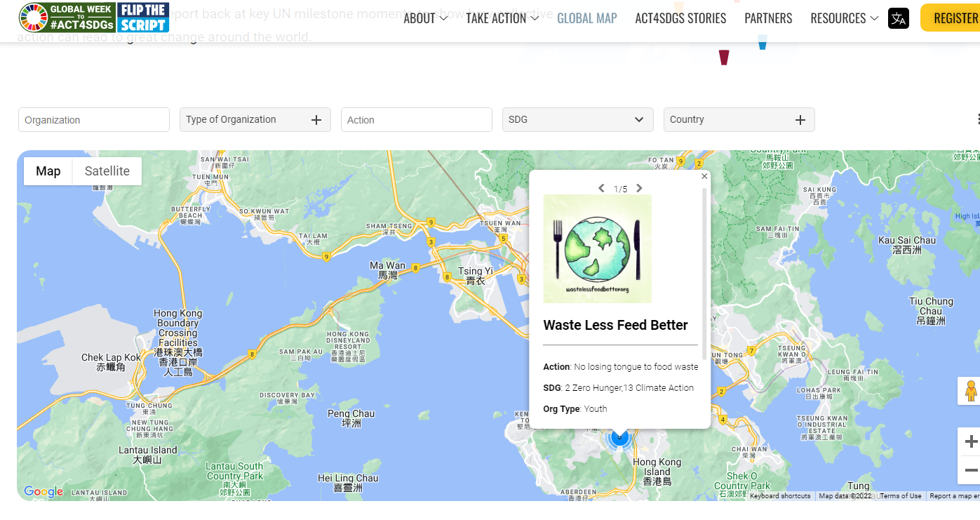Click the 1/5 page counter text

point(620,189)
